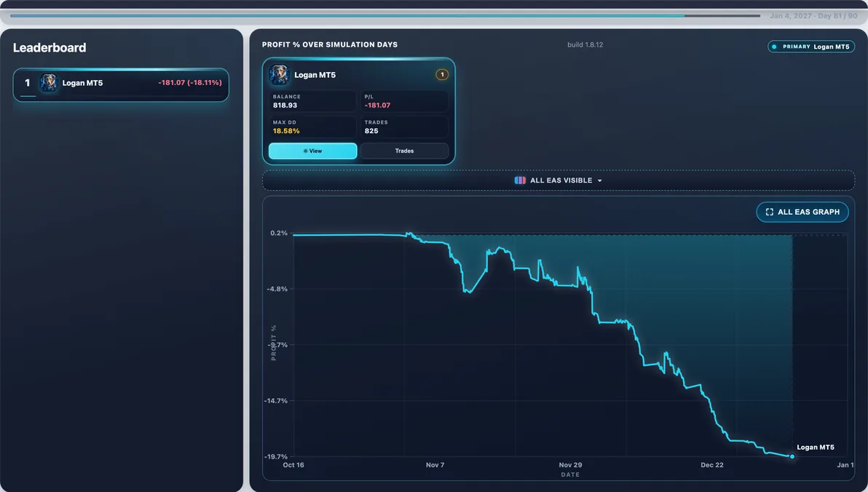Screen dimensions: 868x492
Task: Click the expand icon in All EAs Graph
Action: pos(769,212)
